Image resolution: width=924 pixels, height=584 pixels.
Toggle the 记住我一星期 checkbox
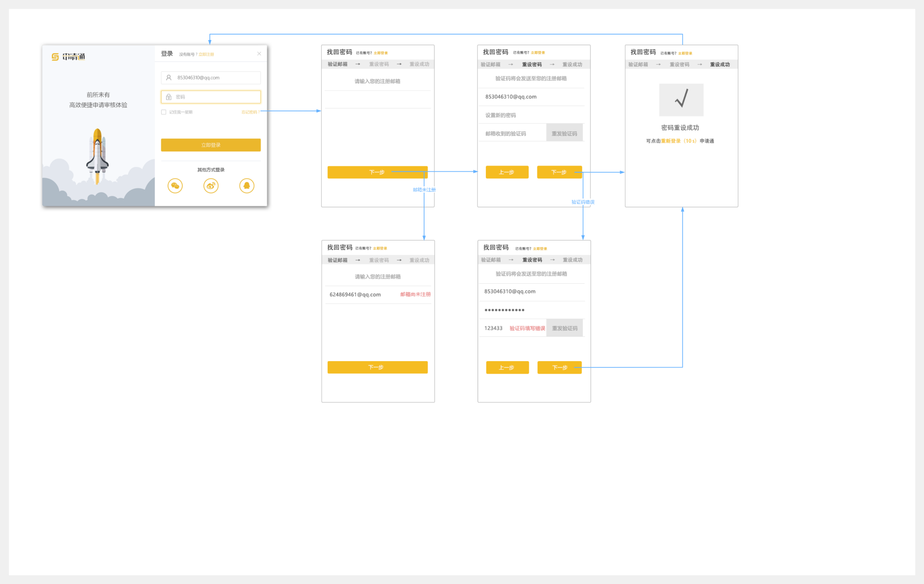tap(164, 112)
